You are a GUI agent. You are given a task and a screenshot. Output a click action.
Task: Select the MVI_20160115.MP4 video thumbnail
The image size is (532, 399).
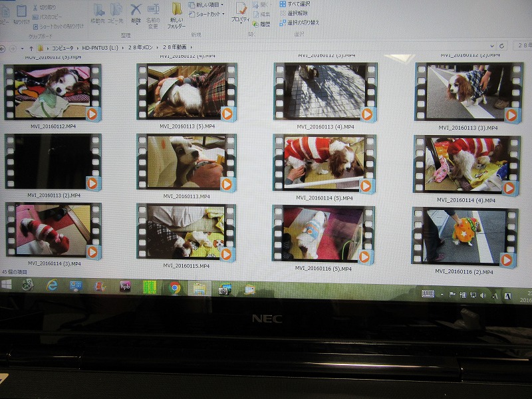[x=186, y=232]
